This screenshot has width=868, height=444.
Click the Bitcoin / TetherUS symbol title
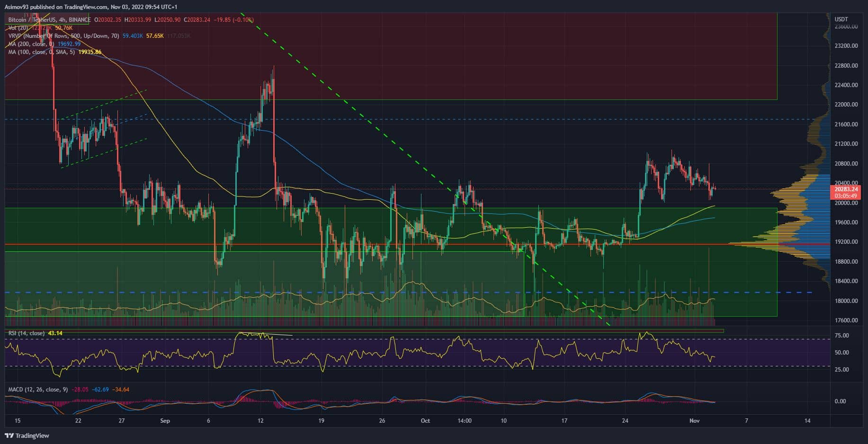[x=49, y=20]
